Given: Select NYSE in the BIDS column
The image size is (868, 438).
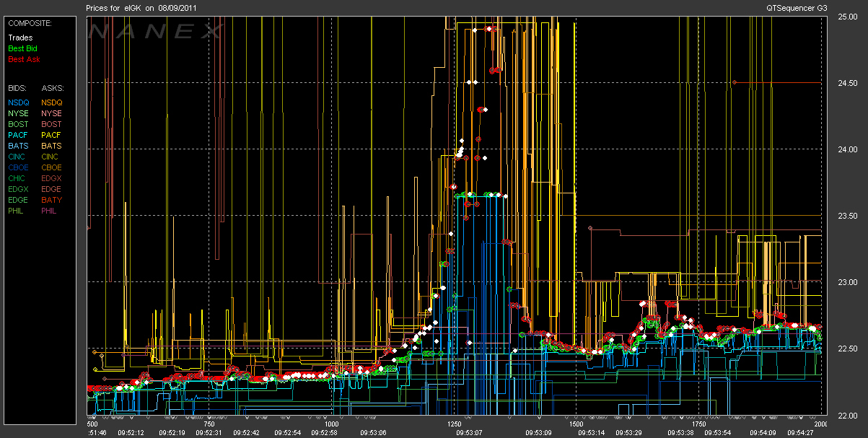Looking at the screenshot, I should [x=18, y=113].
